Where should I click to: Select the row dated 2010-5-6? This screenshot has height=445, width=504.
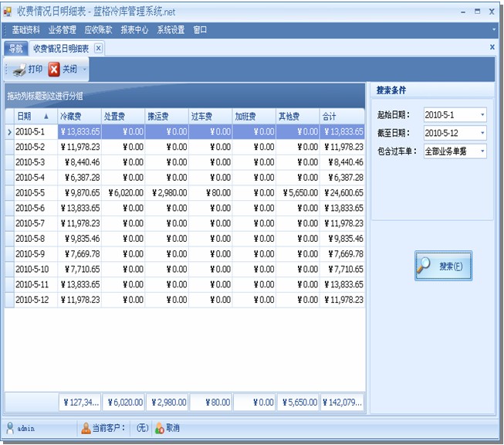(184, 208)
